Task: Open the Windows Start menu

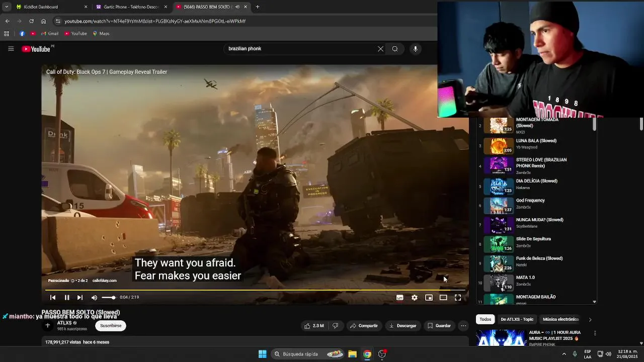Action: coord(262,354)
